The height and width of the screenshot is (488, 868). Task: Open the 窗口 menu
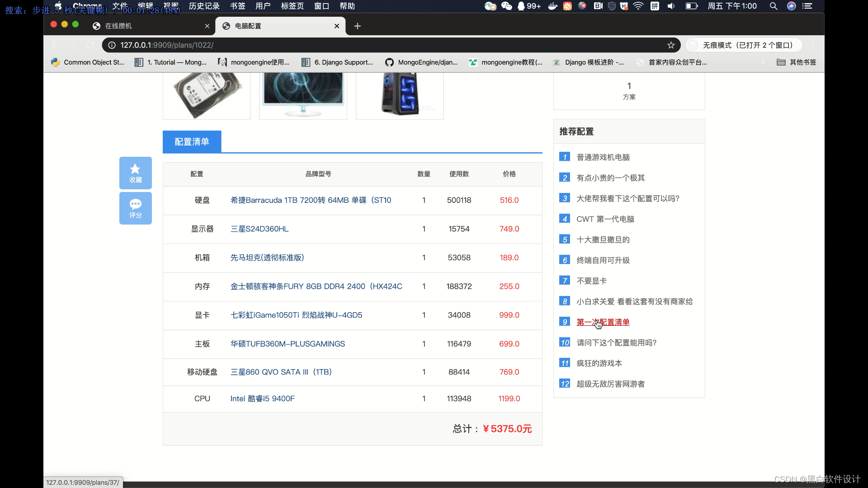(x=322, y=6)
